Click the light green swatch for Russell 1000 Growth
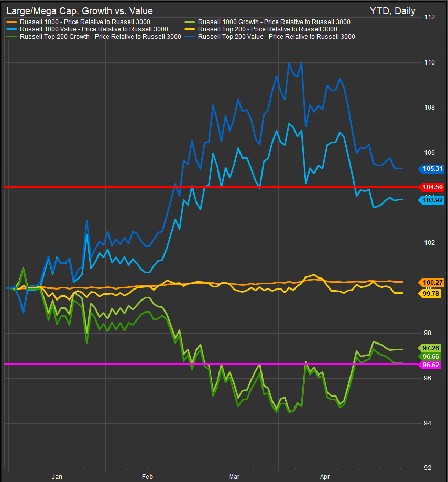 (190, 22)
